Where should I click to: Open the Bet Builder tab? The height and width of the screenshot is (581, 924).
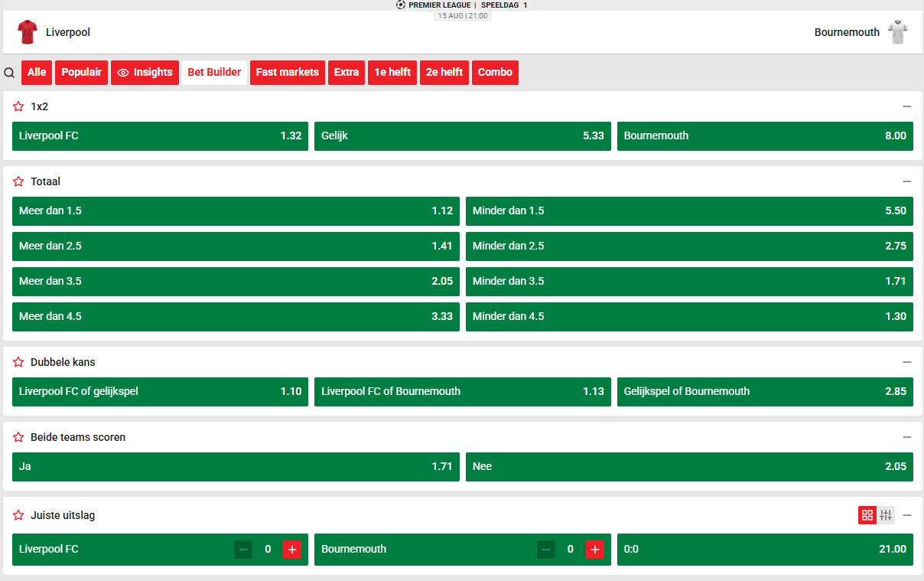tap(214, 73)
